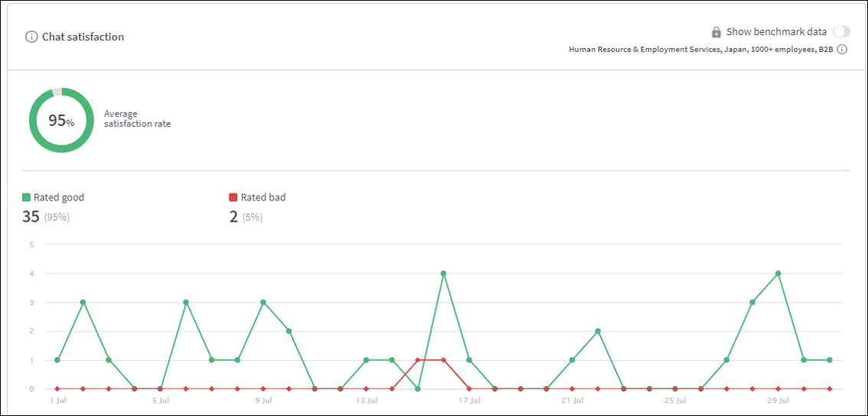Click the green data point at 4 on 16 Jul

[x=443, y=273]
